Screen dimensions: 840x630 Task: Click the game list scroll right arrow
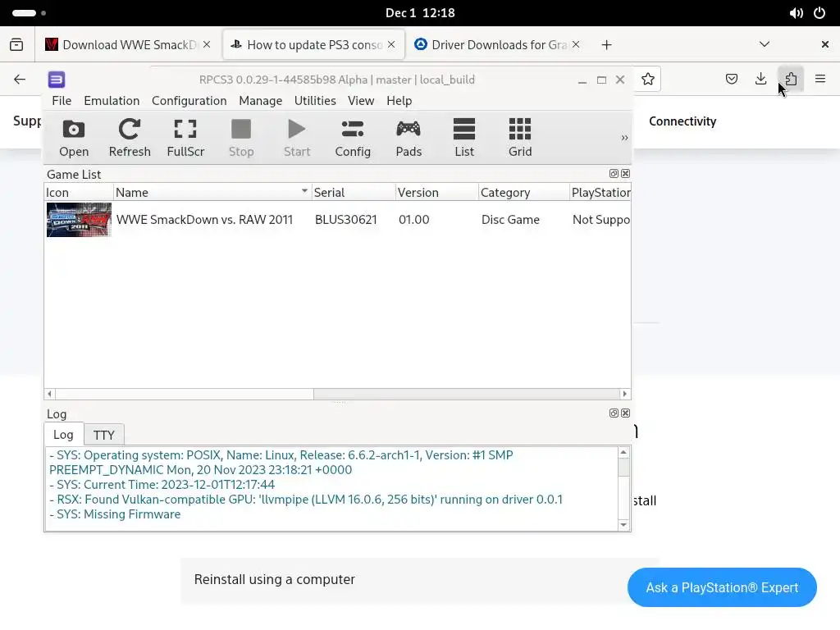click(x=624, y=394)
